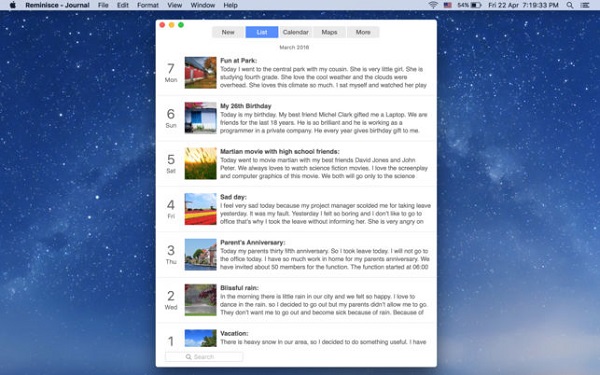The width and height of the screenshot is (600, 375).
Task: Click the date 3 Thu
Action: point(171,254)
